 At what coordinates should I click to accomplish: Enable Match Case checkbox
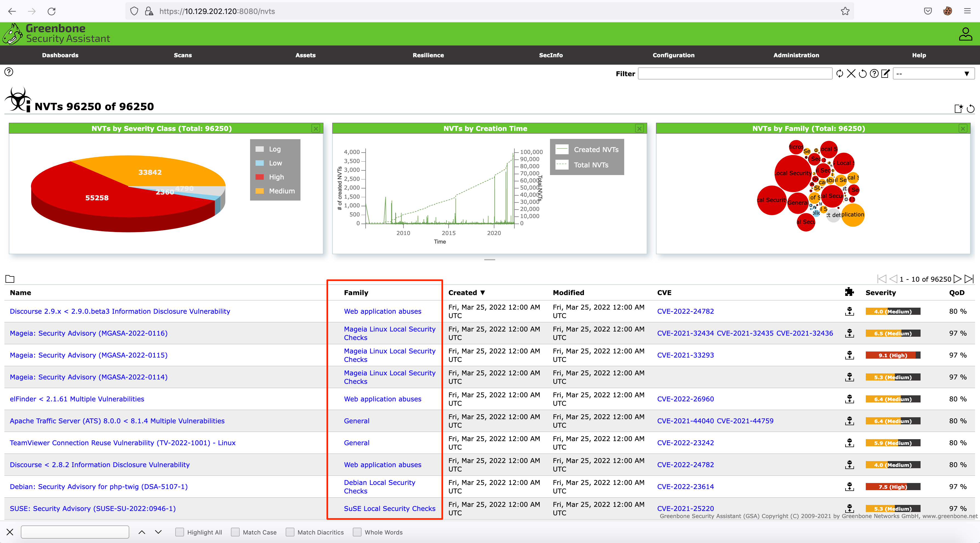tap(236, 532)
